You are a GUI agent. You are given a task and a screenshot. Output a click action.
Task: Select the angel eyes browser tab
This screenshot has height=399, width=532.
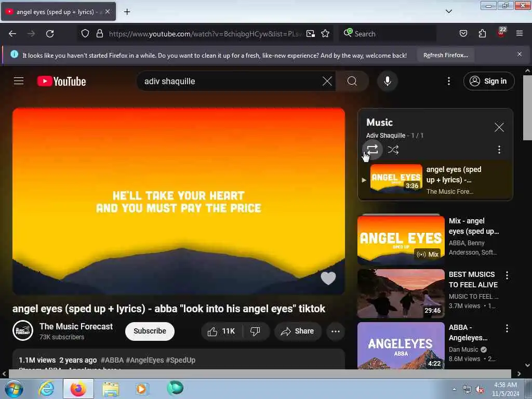pos(58,11)
